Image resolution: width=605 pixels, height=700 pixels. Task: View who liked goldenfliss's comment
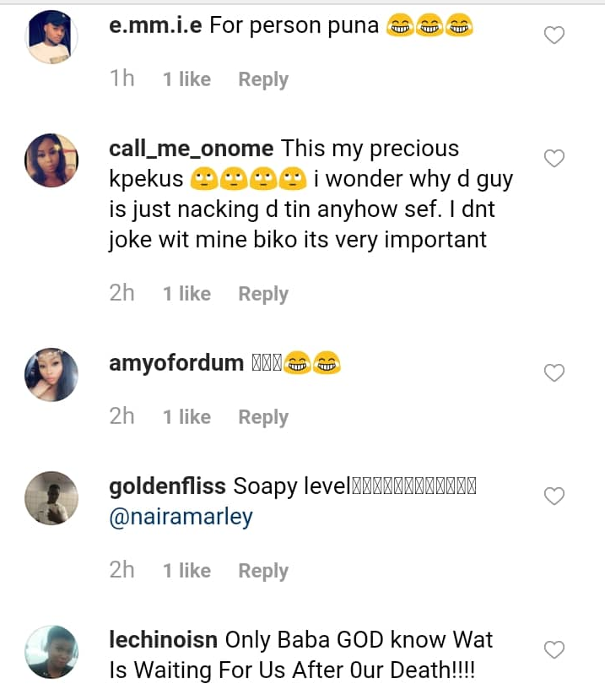tap(186, 571)
